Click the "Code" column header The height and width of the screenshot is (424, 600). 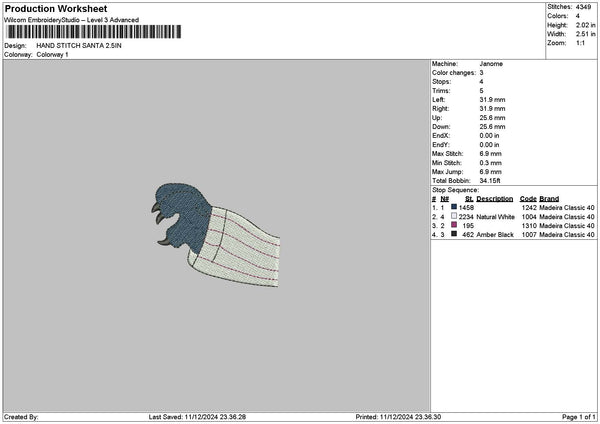tap(528, 199)
